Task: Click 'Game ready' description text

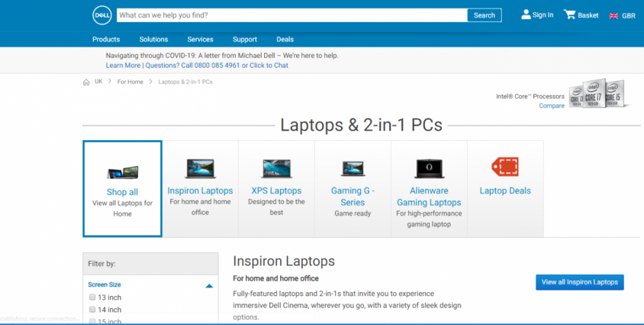Action: (x=353, y=214)
